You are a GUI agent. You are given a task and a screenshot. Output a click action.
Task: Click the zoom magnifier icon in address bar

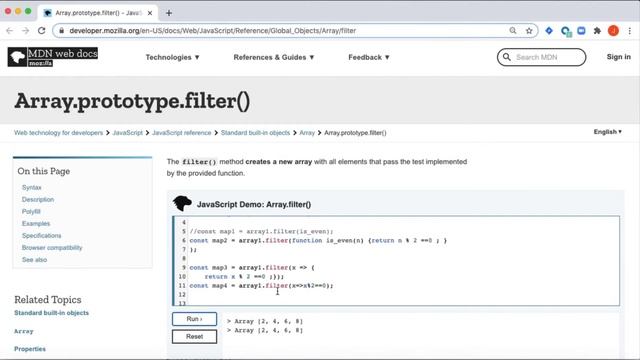point(513,31)
